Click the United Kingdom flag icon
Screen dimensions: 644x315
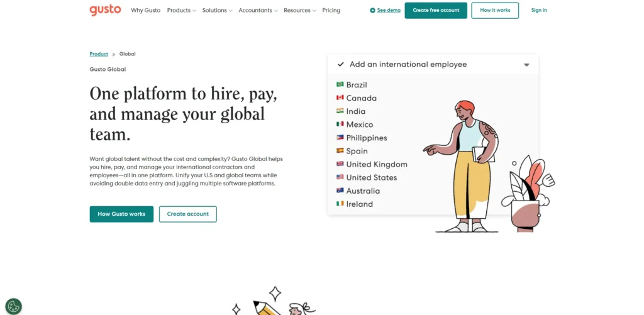340,164
